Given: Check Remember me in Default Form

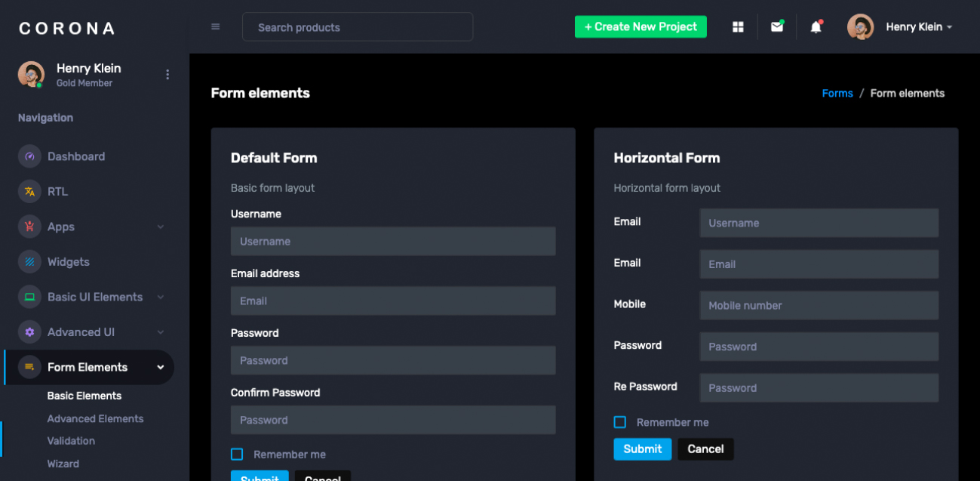Looking at the screenshot, I should (237, 455).
